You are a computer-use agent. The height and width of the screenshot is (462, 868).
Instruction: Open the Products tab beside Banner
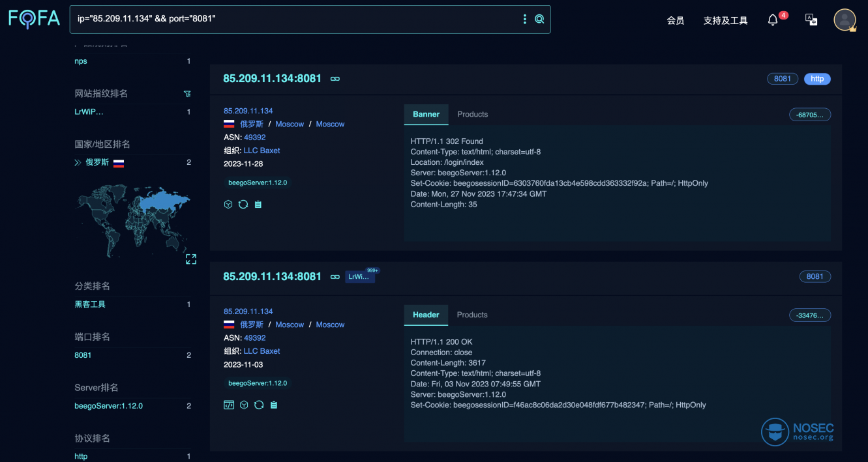click(x=473, y=114)
